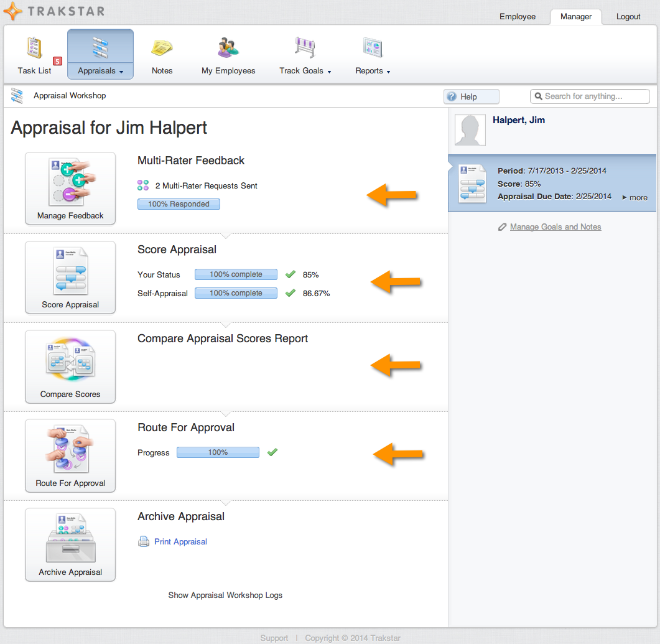Expand the Track Goals dropdown
Image resolution: width=660 pixels, height=644 pixels.
(305, 71)
